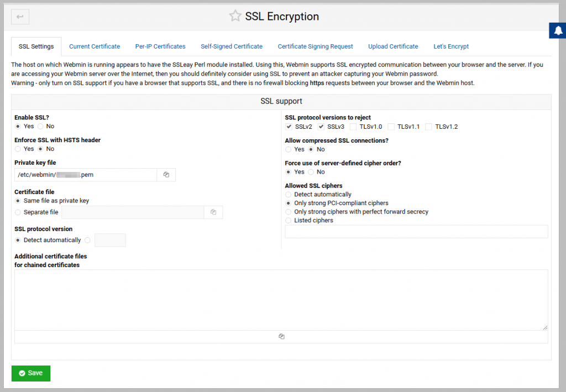This screenshot has height=392, width=566.
Task: Uncheck the SSLv2 reject checkbox
Action: [x=289, y=127]
